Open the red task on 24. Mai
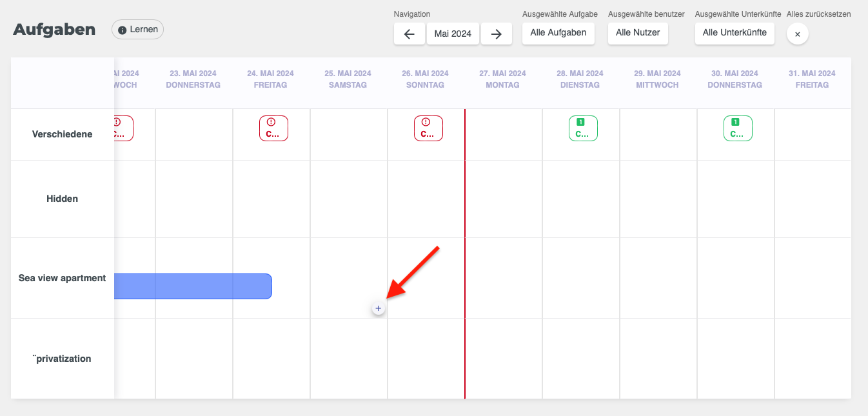Viewport: 868px width, 416px height. click(x=273, y=128)
